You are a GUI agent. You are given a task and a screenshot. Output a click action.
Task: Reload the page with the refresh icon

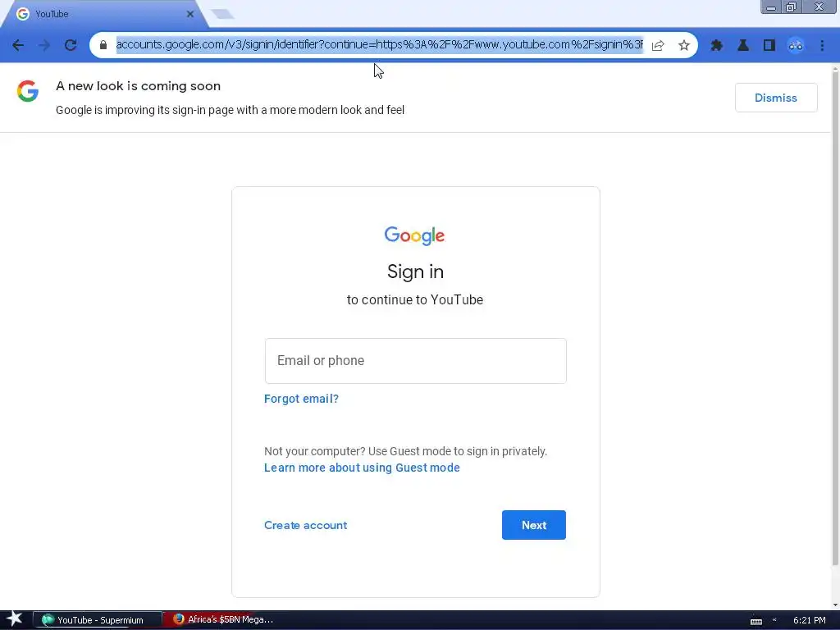pos(71,45)
